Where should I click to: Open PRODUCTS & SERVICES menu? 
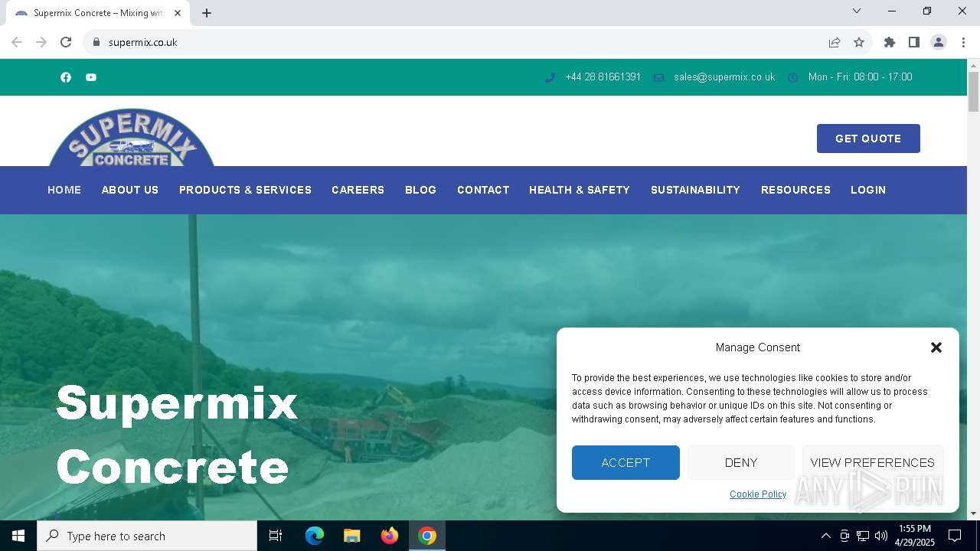pos(245,190)
